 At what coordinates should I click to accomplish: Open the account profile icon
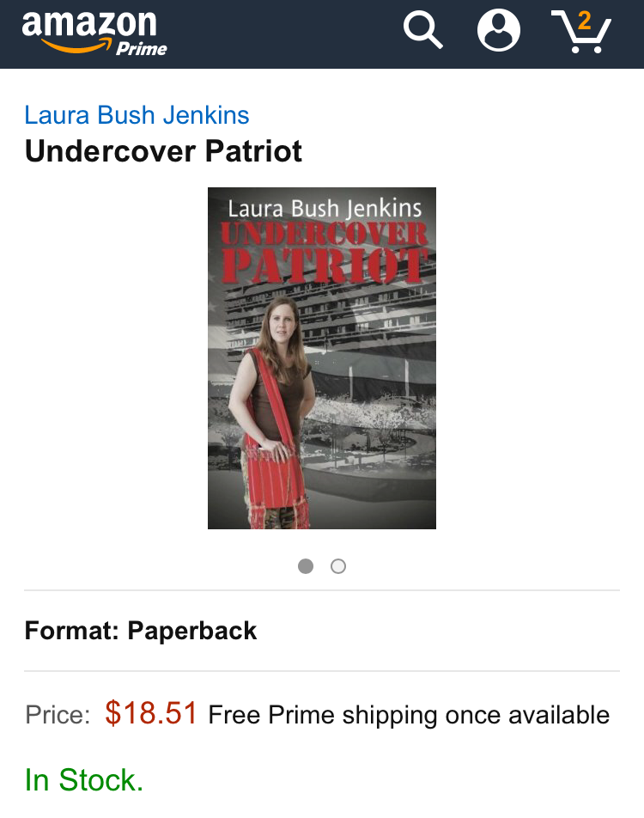499,30
